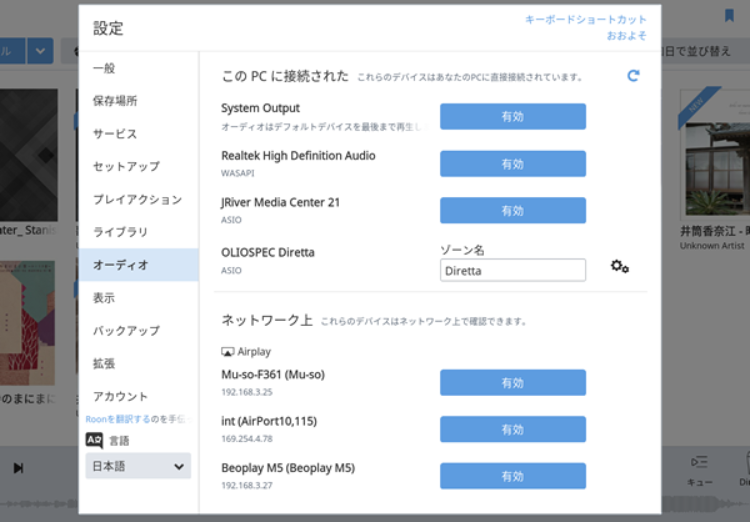Click the sort-by-date (日で並び替え) control
This screenshot has height=522, width=750.
[x=697, y=51]
